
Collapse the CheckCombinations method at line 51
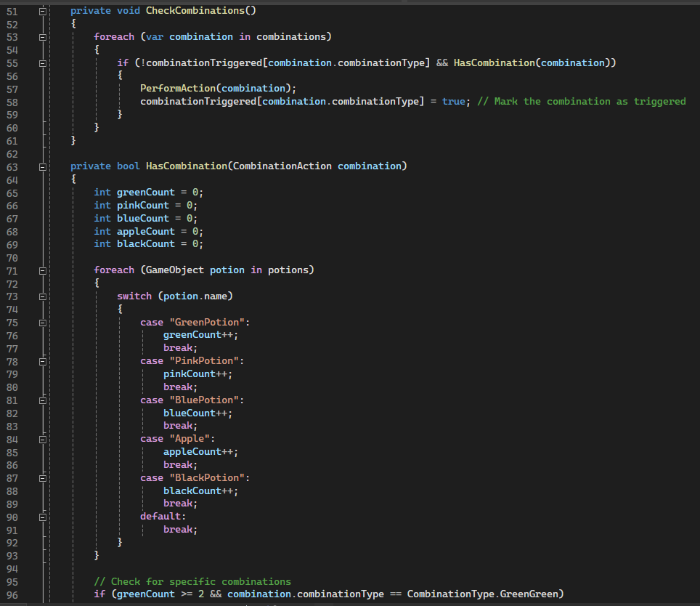click(43, 12)
